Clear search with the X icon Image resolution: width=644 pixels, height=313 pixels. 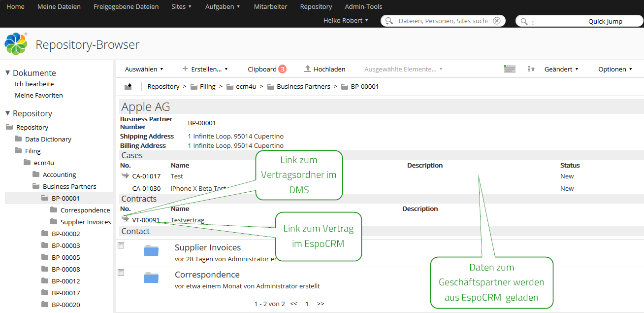tap(497, 21)
